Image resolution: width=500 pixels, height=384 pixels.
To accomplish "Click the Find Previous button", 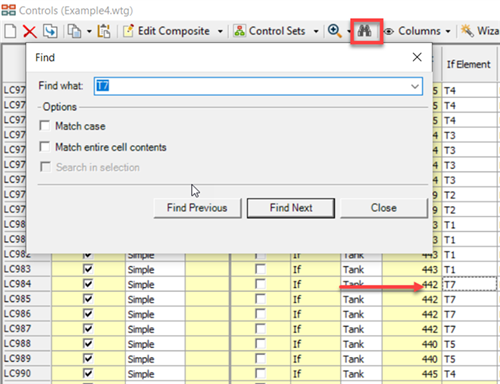I will click(197, 208).
